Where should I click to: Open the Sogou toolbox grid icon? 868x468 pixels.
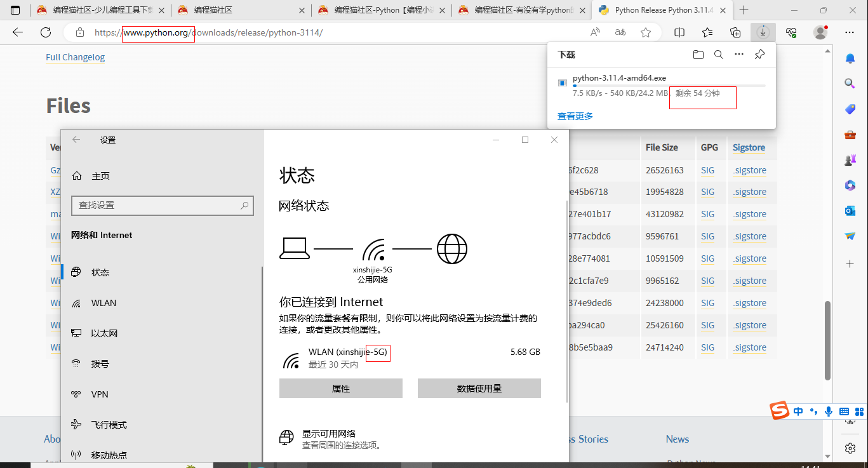tap(859, 411)
